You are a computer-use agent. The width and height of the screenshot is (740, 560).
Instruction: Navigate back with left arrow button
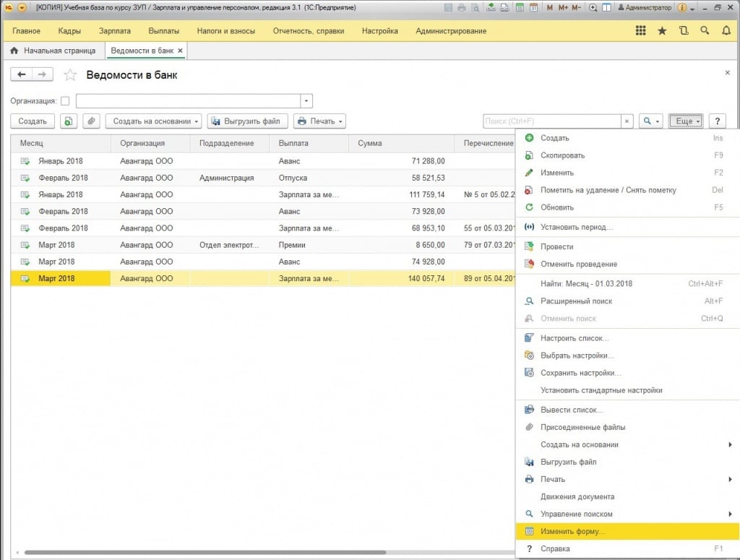[22, 74]
